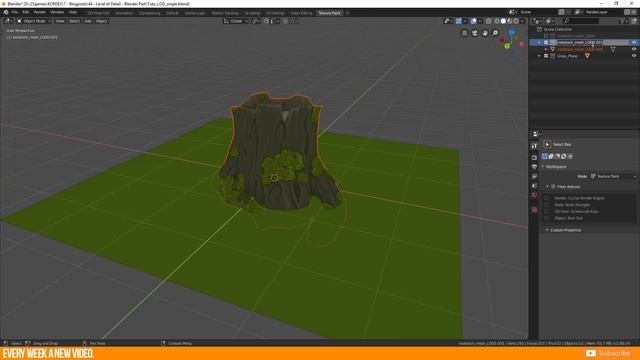Open the View Layer properties tab
Image resolution: width=640 pixels, height=360 pixels.
[x=534, y=176]
